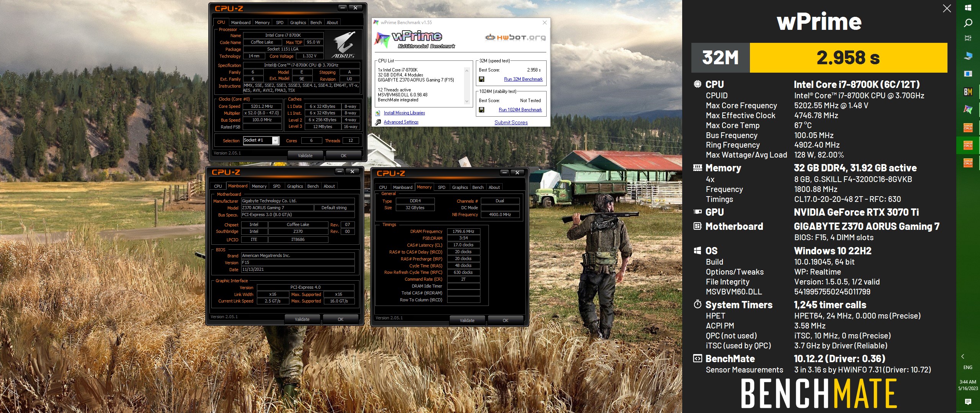Click the BenchMate BM taskbar icon
This screenshot has height=413, width=980.
968,92
